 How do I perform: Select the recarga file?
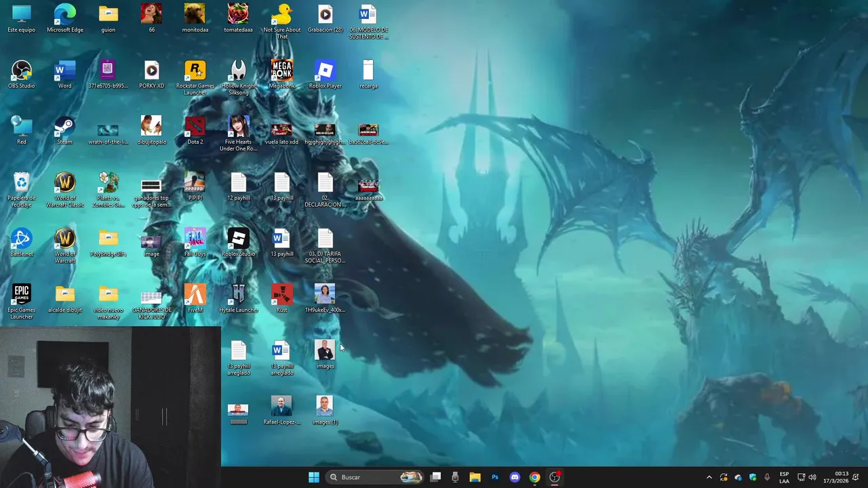(x=368, y=75)
